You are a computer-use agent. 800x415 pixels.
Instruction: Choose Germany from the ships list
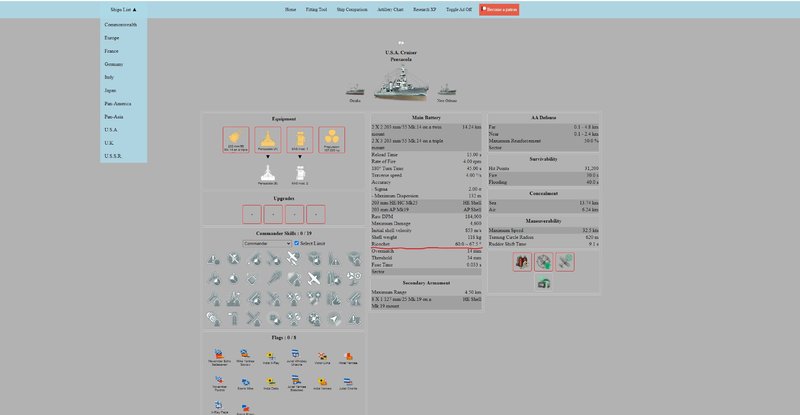[x=114, y=64]
